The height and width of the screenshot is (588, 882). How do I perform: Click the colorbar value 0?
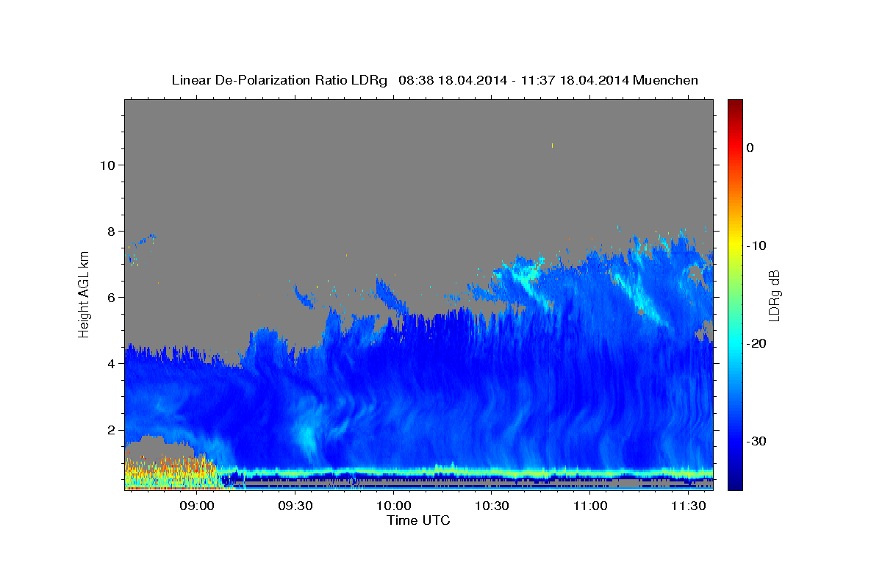(x=750, y=148)
